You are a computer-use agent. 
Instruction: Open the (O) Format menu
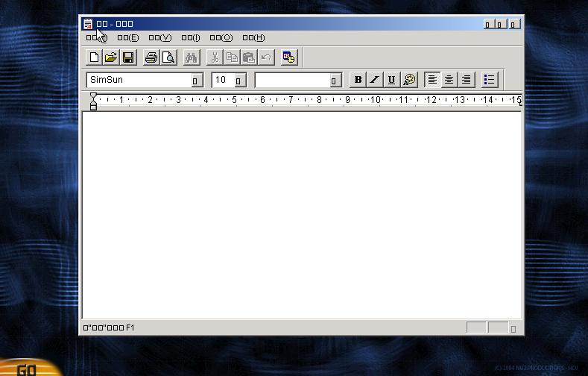221,37
